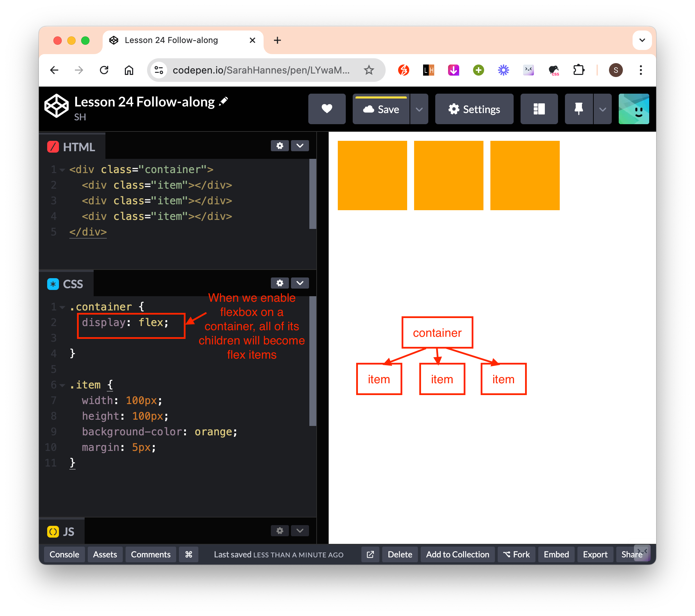
Task: Click the browser forward arrow
Action: click(x=79, y=70)
